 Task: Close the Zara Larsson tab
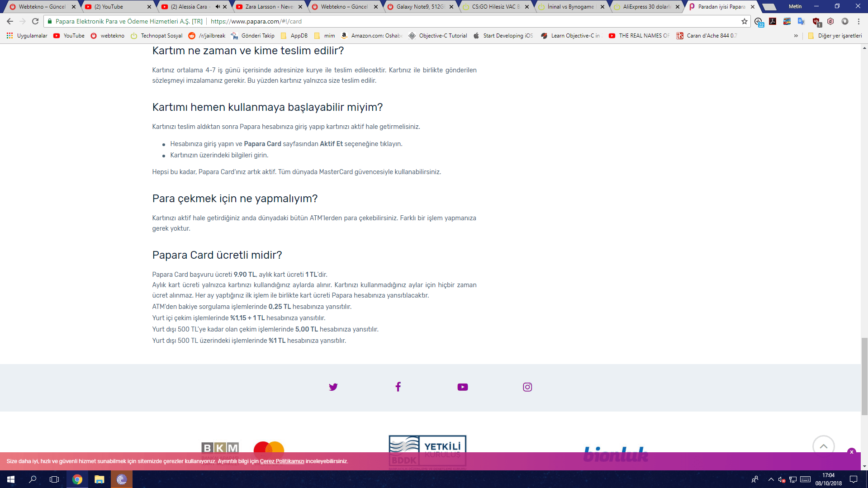pos(300,7)
